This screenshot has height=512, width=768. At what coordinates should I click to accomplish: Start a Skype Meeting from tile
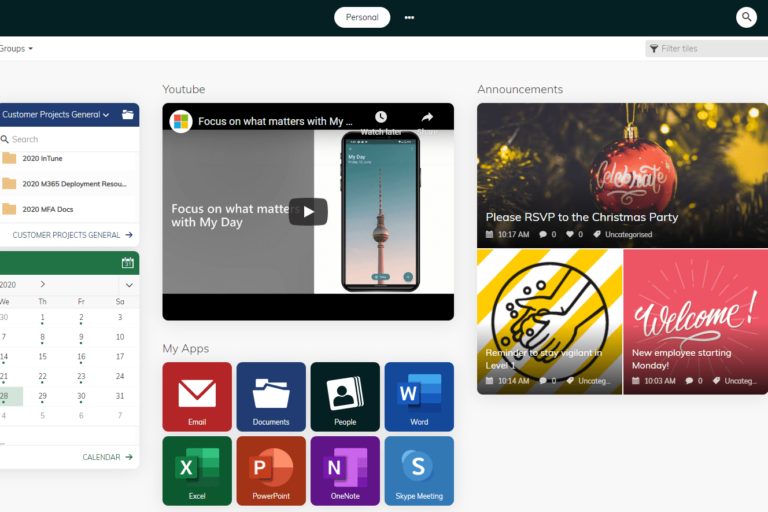419,470
